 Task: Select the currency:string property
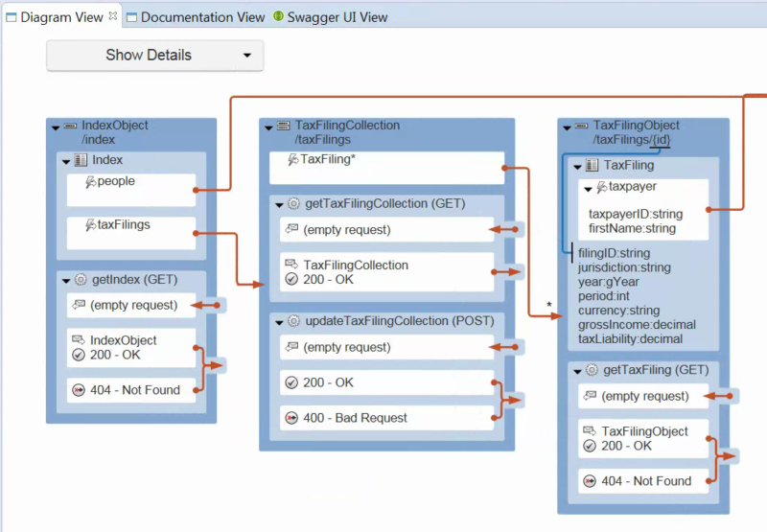618,311
